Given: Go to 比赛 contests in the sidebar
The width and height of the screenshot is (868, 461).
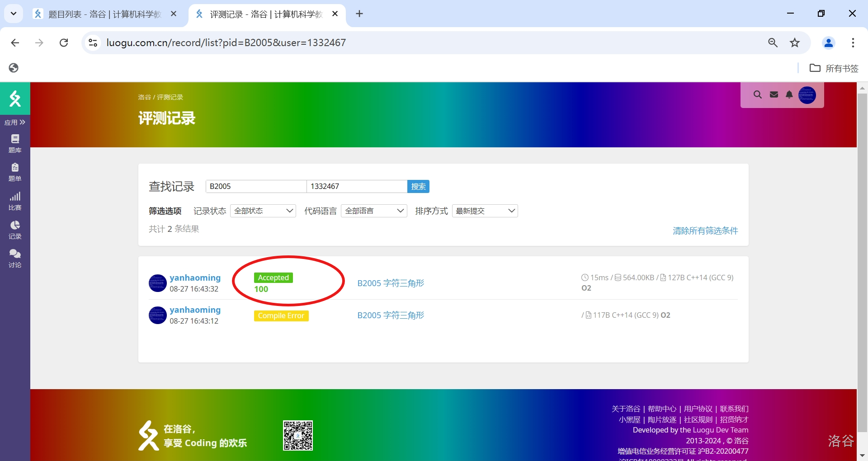Looking at the screenshot, I should tap(15, 201).
